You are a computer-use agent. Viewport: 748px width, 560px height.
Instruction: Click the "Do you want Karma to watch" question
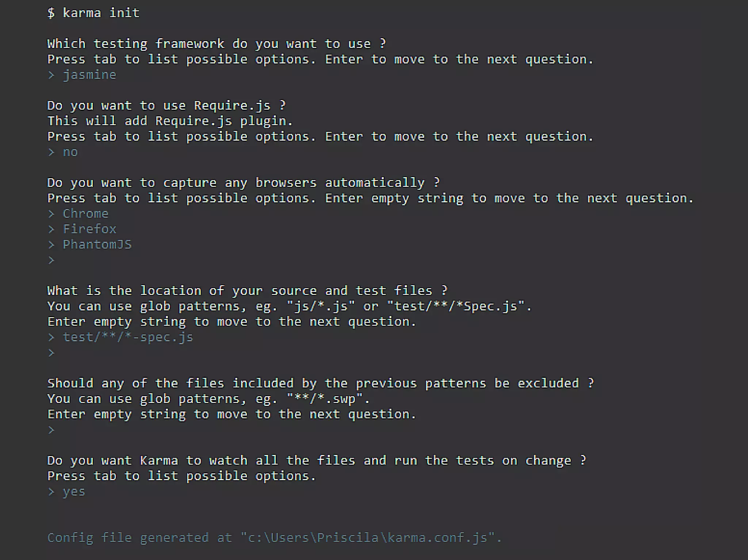click(x=316, y=460)
